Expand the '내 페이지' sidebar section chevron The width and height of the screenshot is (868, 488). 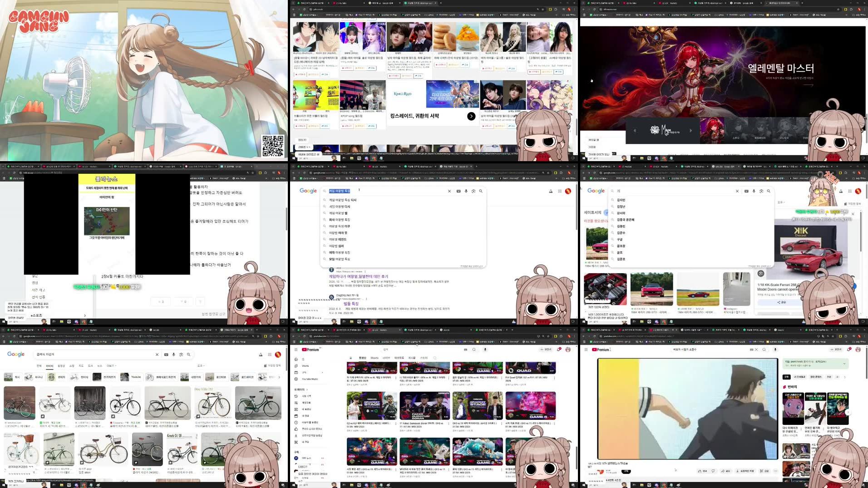pyautogui.click(x=307, y=389)
